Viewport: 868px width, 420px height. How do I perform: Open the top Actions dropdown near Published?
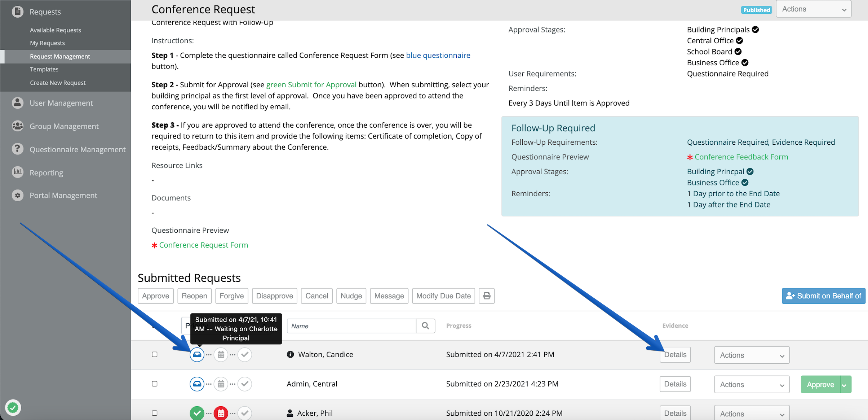point(814,9)
